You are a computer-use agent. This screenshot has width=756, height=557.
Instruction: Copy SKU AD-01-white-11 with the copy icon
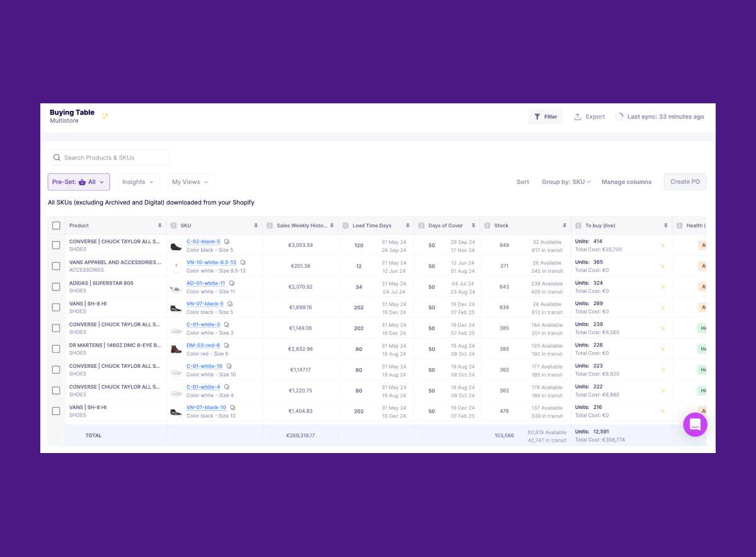coord(232,283)
